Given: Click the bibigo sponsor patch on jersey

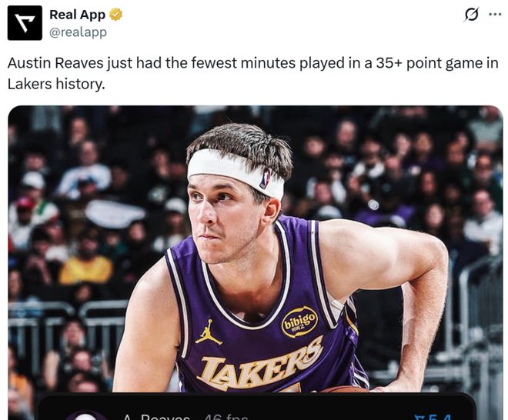Looking at the screenshot, I should point(299,321).
